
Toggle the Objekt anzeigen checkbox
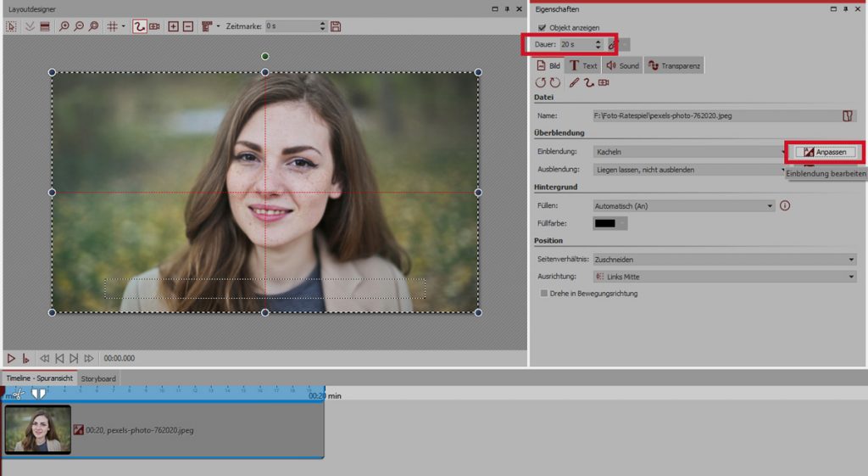(x=542, y=27)
